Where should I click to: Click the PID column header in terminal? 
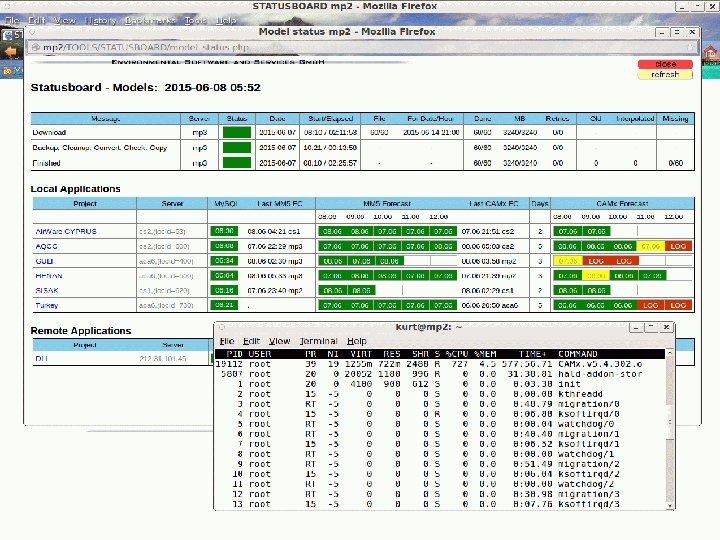234,354
